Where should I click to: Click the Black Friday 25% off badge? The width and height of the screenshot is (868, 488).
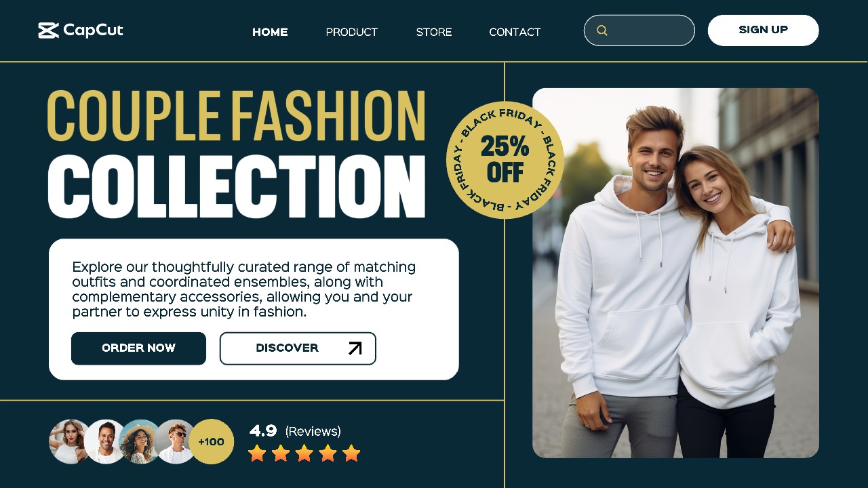point(505,160)
